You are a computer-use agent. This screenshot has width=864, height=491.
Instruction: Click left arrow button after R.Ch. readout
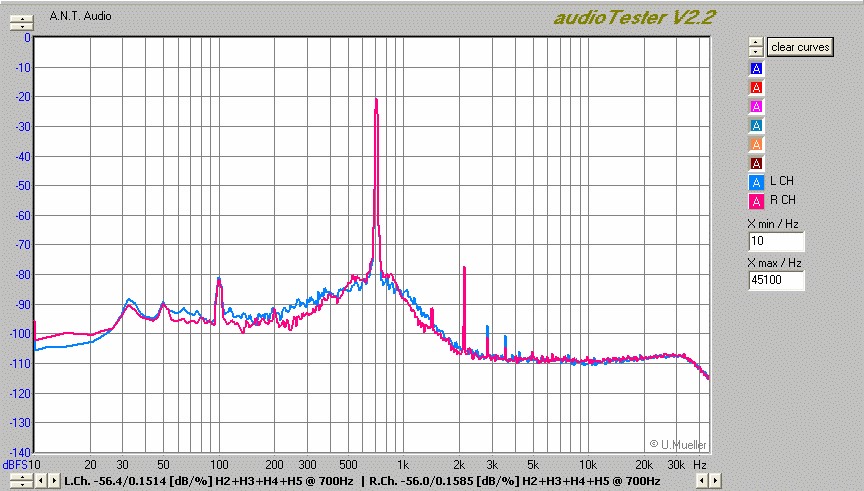(701, 481)
